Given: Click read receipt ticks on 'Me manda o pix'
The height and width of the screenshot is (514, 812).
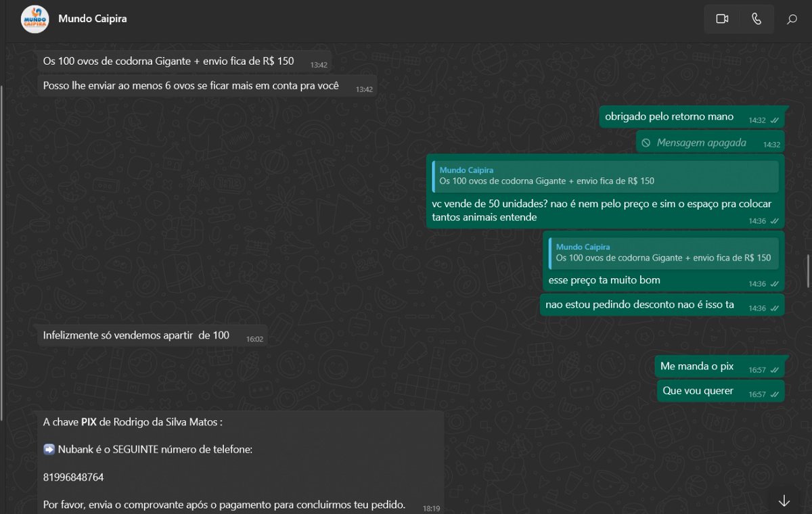Looking at the screenshot, I should coord(774,370).
